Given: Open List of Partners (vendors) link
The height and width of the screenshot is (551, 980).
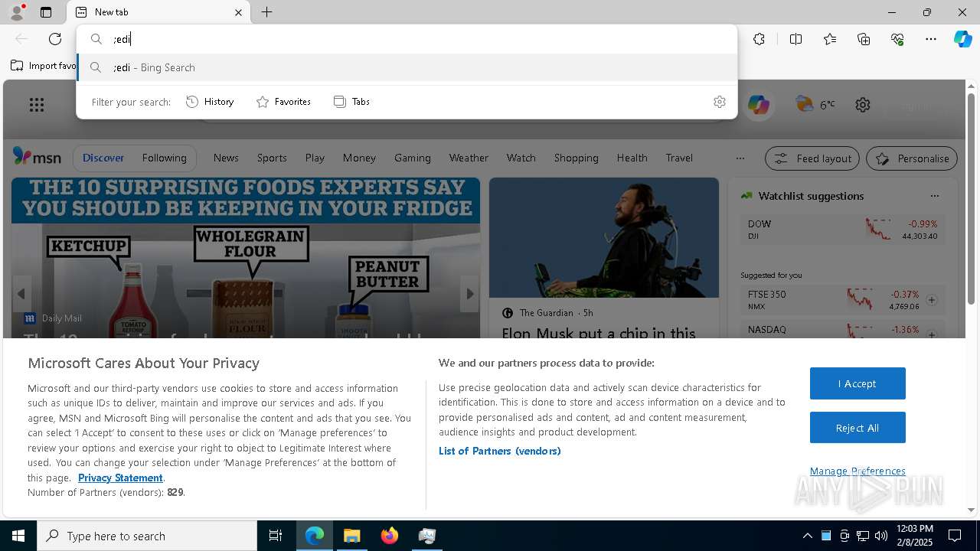Looking at the screenshot, I should point(499,451).
